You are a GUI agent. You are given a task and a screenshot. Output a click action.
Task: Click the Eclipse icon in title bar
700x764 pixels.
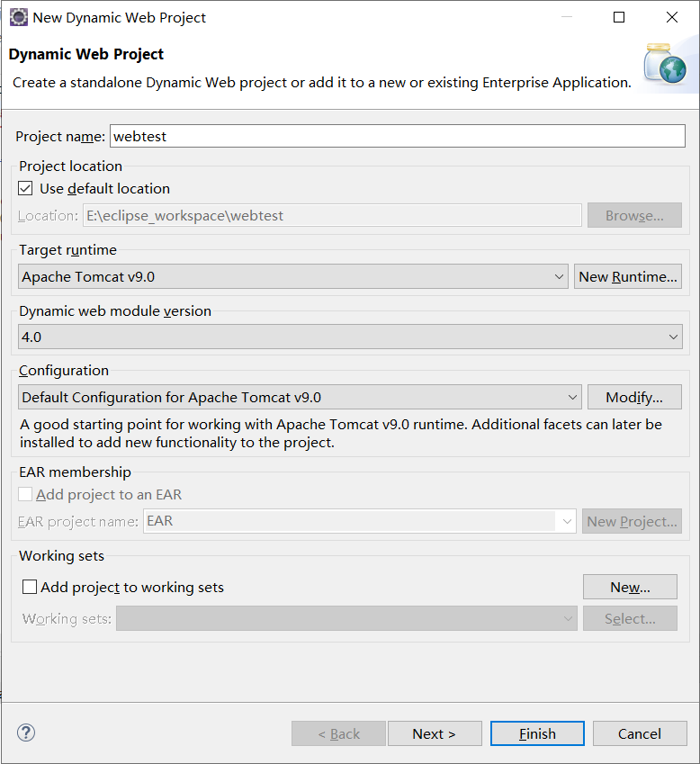19,17
